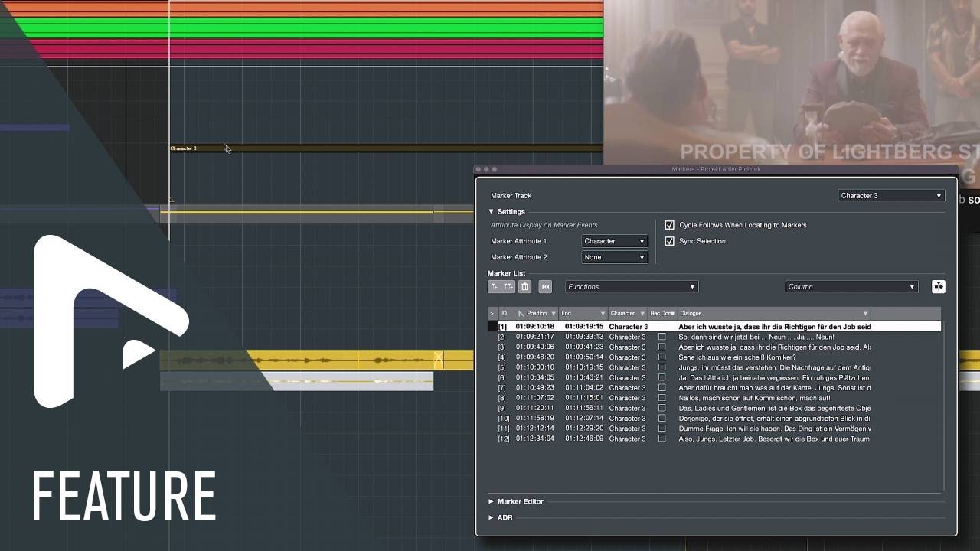Select marker 4 dialogue 'Sehe ich aus wie'
Image resolution: width=980 pixels, height=551 pixels.
[x=737, y=357]
